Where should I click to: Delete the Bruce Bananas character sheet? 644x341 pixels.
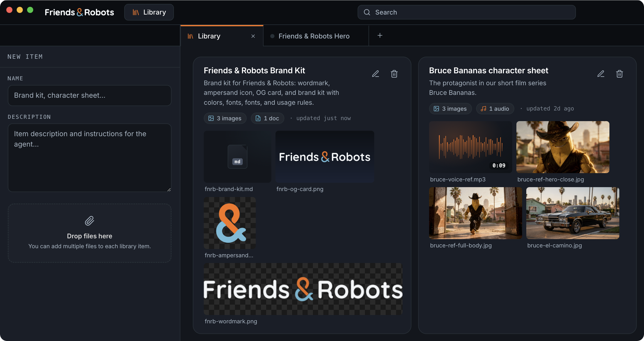click(620, 74)
